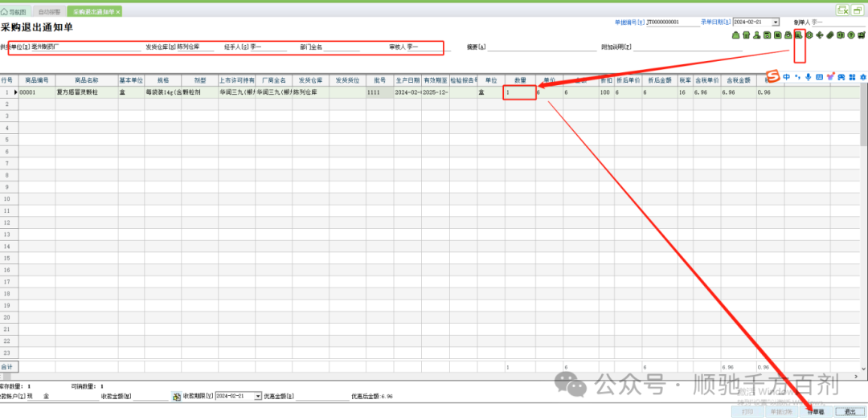Image resolution: width=868 pixels, height=420 pixels.
Task: Click the close-all-tabs icon at top right
Action: click(842, 10)
